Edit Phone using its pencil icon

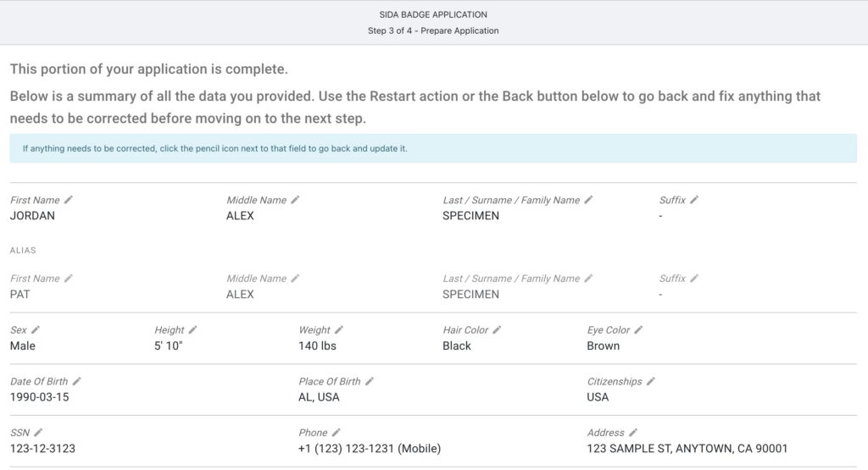[336, 433]
